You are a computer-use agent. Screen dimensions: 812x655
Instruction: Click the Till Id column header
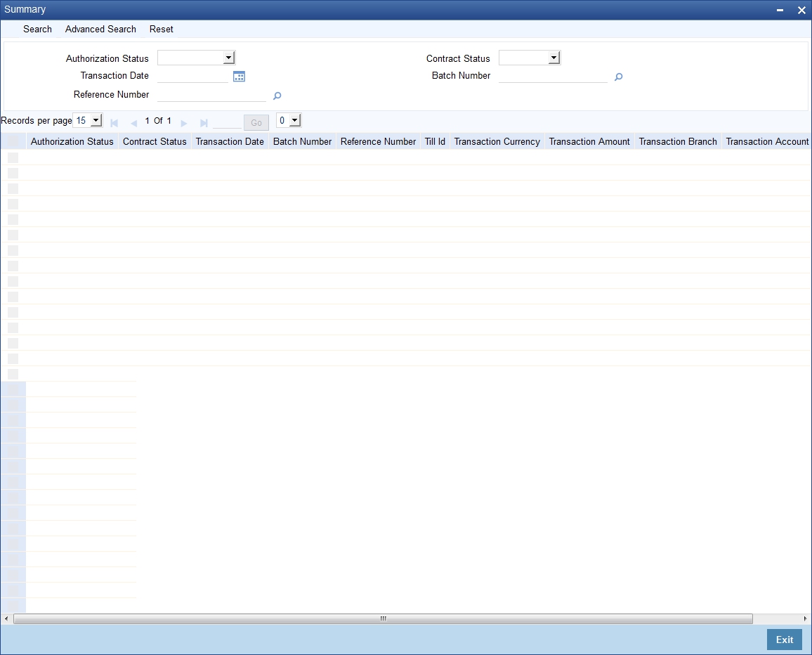(x=435, y=141)
